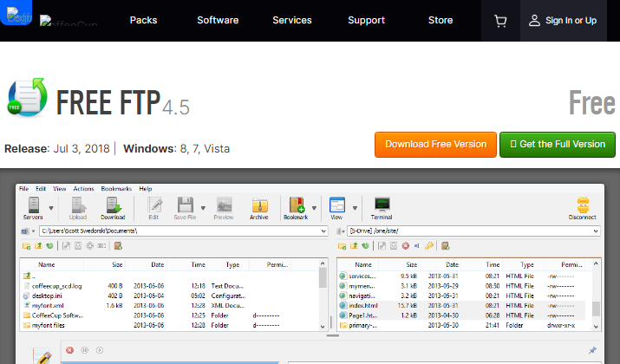Click the Download toolbar icon in the app
This screenshot has height=364, width=620.
tap(113, 208)
